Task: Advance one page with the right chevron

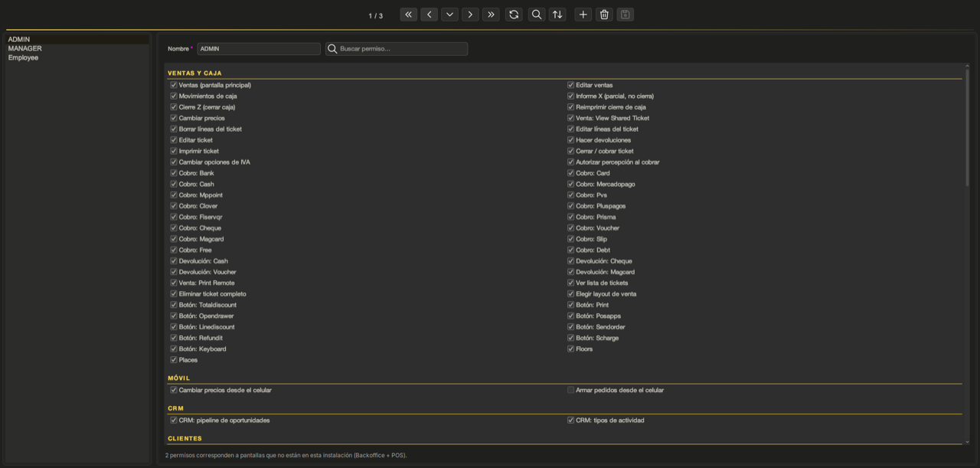Action: [x=470, y=15]
